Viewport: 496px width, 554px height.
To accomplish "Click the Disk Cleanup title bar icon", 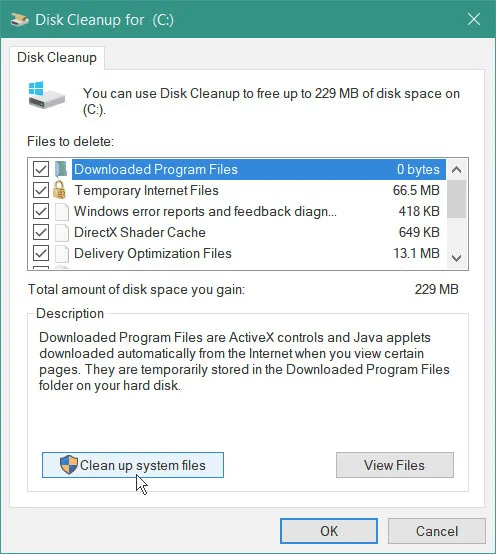I will [19, 19].
